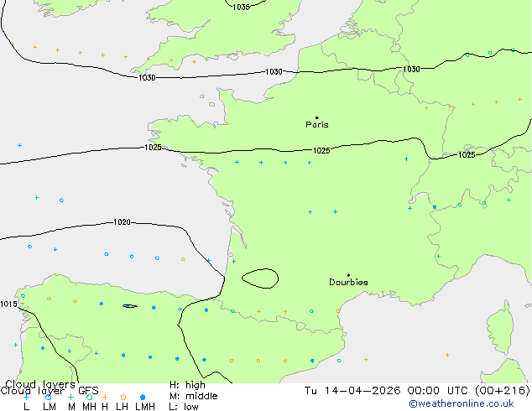Click the 'M: middle' legend text
Viewport: 532px width, 411px height.
(x=193, y=396)
